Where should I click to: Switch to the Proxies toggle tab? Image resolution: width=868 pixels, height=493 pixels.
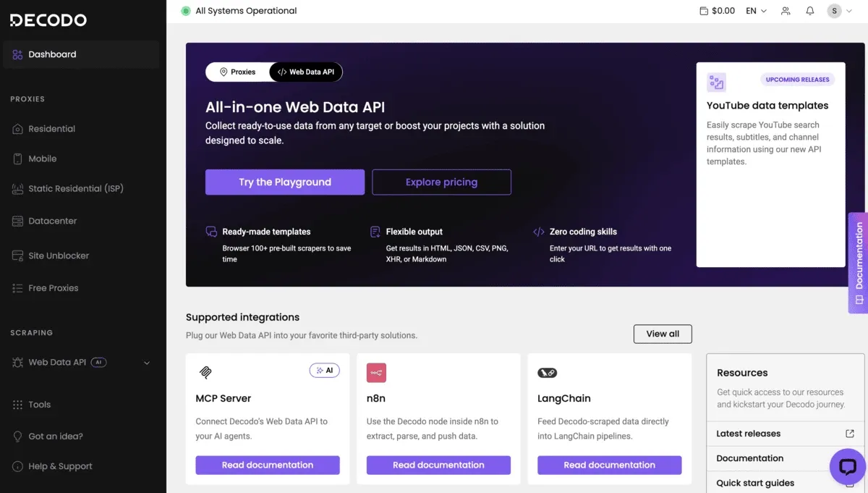tap(238, 72)
